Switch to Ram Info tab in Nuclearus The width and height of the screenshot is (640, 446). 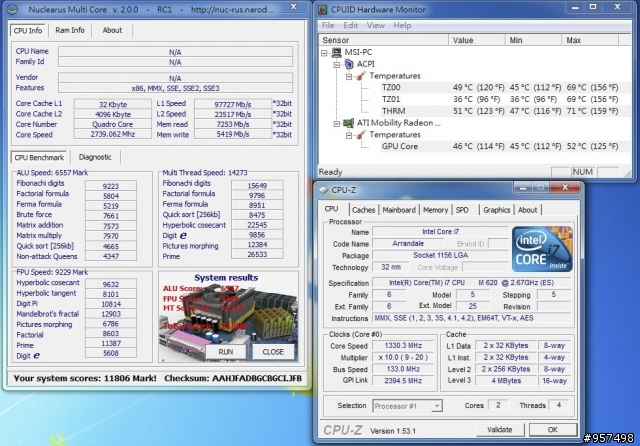click(70, 30)
